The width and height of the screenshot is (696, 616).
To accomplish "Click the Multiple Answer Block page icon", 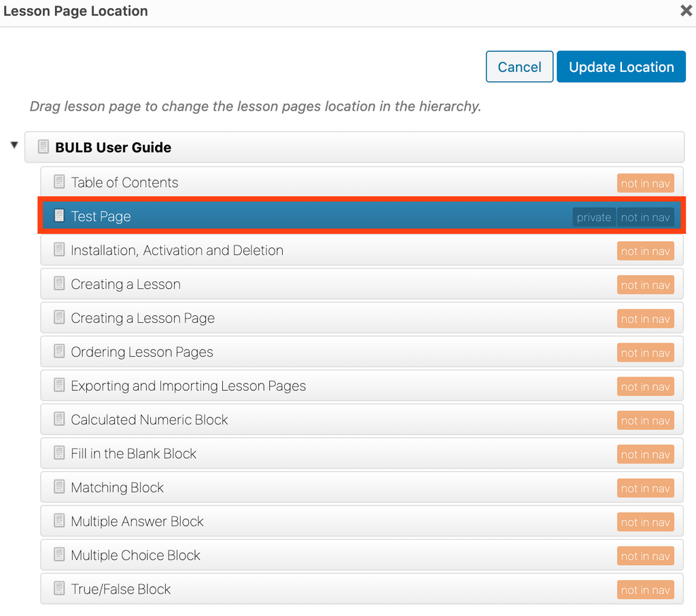I will [x=59, y=521].
